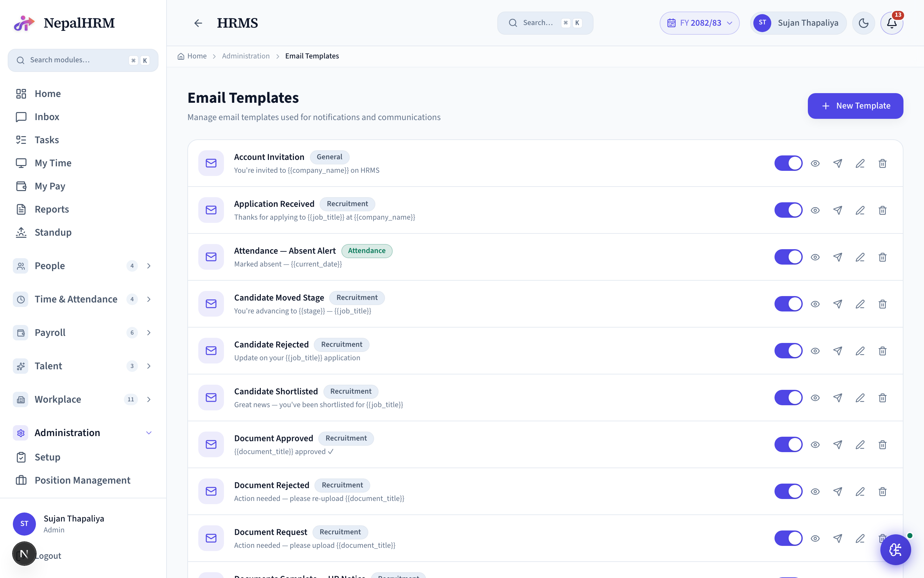Expand the Time & Attendance group
Image resolution: width=924 pixels, height=578 pixels.
83,299
